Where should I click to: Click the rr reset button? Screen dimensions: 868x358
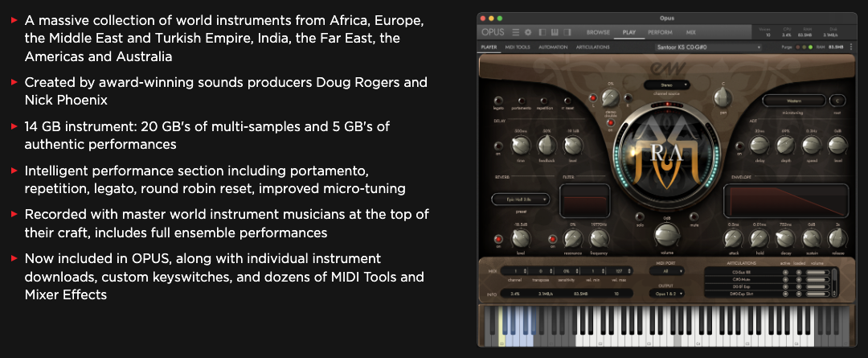tap(567, 101)
